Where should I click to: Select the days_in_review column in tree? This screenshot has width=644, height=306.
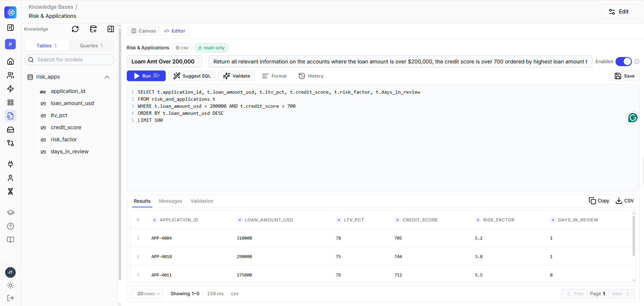click(x=69, y=152)
